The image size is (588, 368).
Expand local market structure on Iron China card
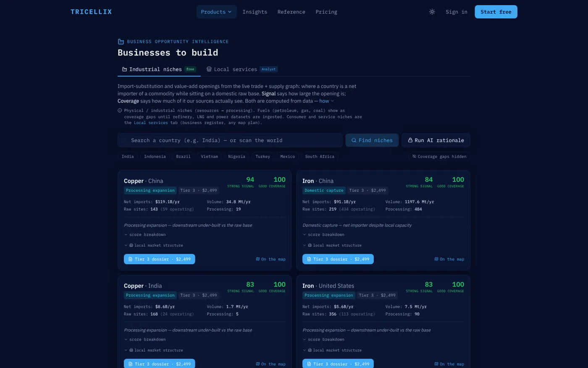332,245
